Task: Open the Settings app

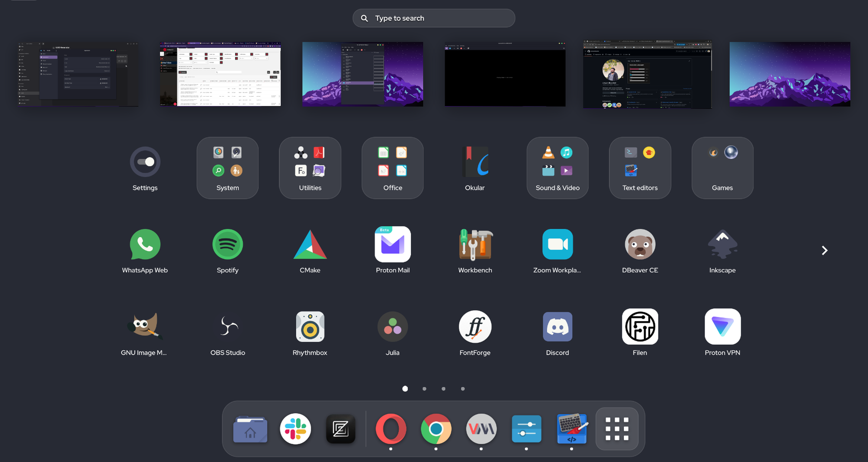Action: coord(145,168)
